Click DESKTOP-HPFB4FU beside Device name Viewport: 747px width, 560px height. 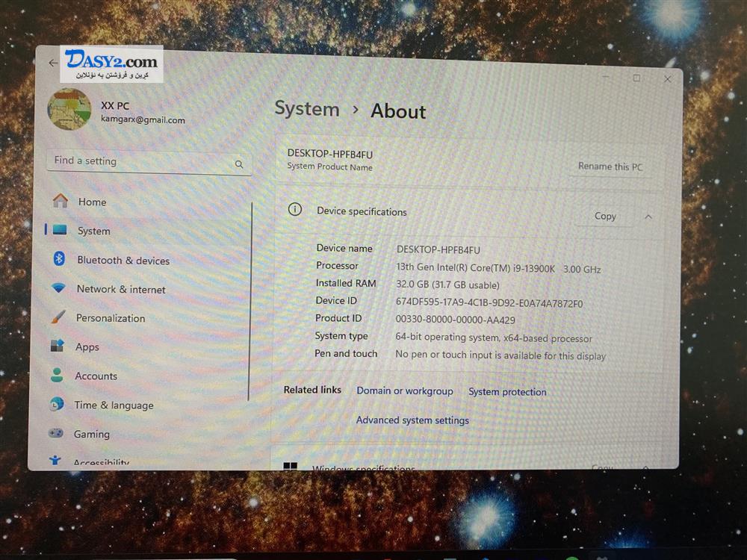point(438,249)
